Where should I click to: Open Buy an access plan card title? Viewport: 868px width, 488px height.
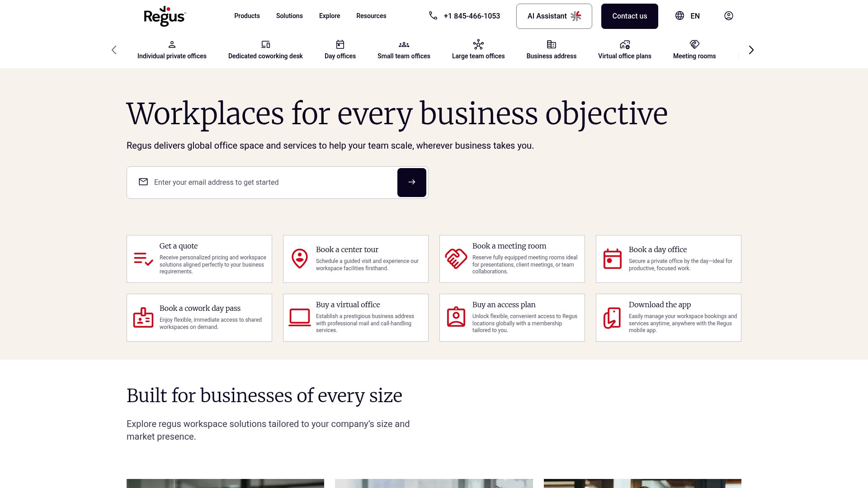point(504,305)
